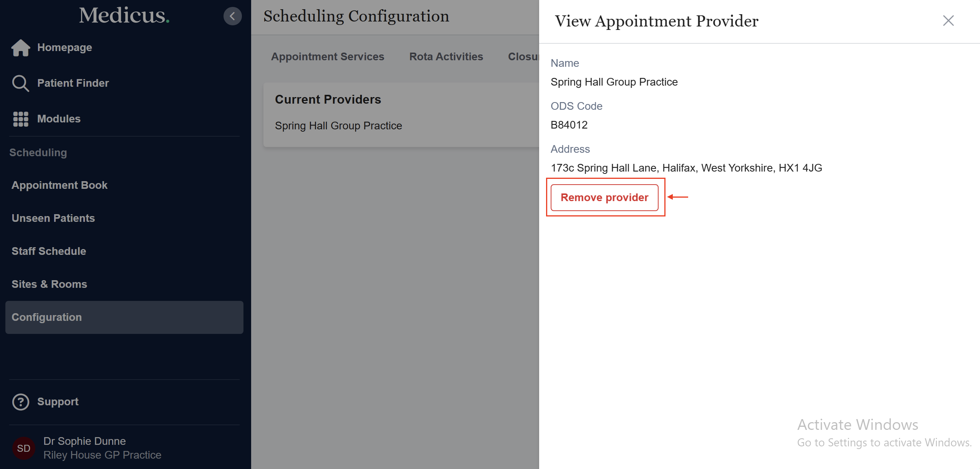Screen dimensions: 980x469
Task: Click the SD user avatar
Action: point(24,448)
